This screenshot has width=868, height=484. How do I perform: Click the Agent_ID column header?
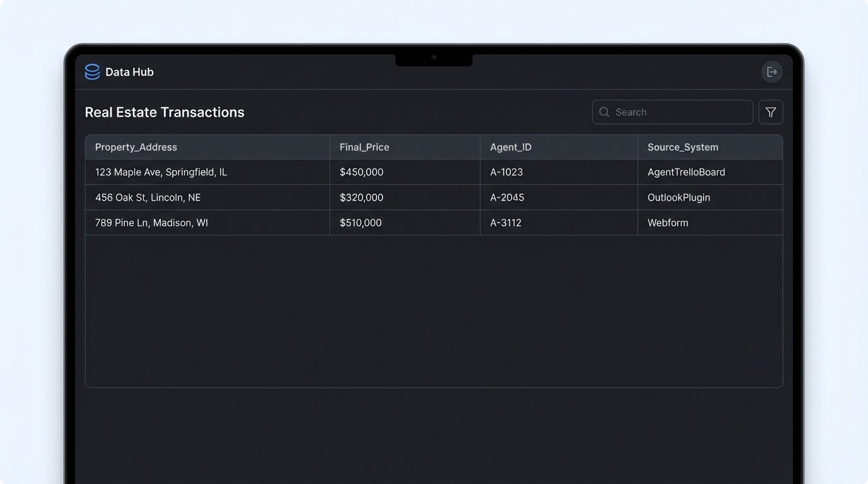tap(510, 147)
